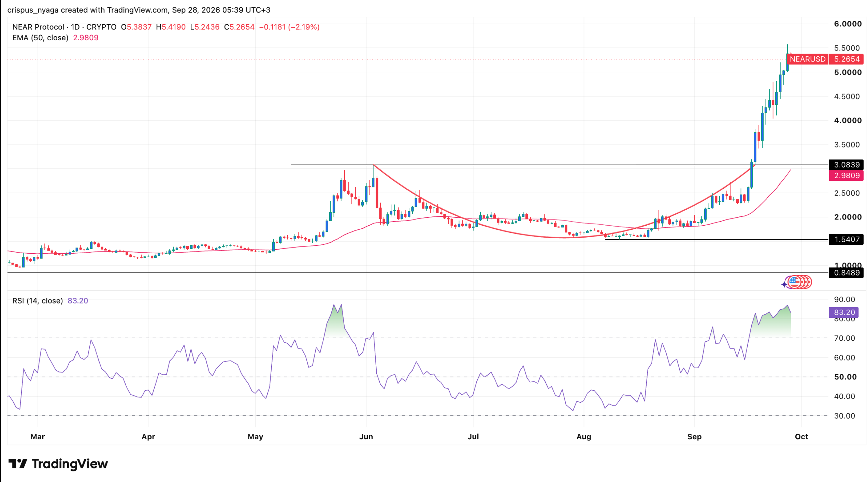
Task: Click the 2.0000 price axis label
Action: pos(849,217)
